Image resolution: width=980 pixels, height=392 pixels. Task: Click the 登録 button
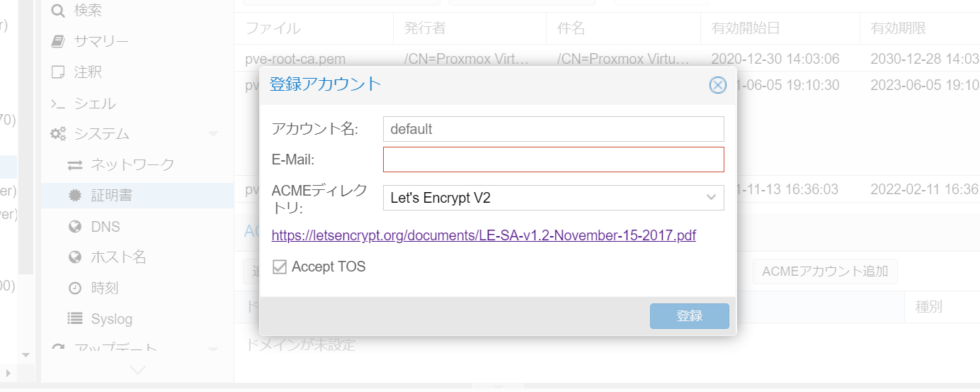tap(690, 316)
